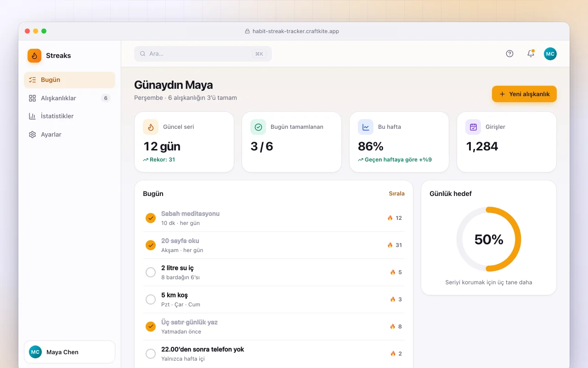Screen dimensions: 588x368
Task: Open notifications bell icon
Action: [531, 53]
